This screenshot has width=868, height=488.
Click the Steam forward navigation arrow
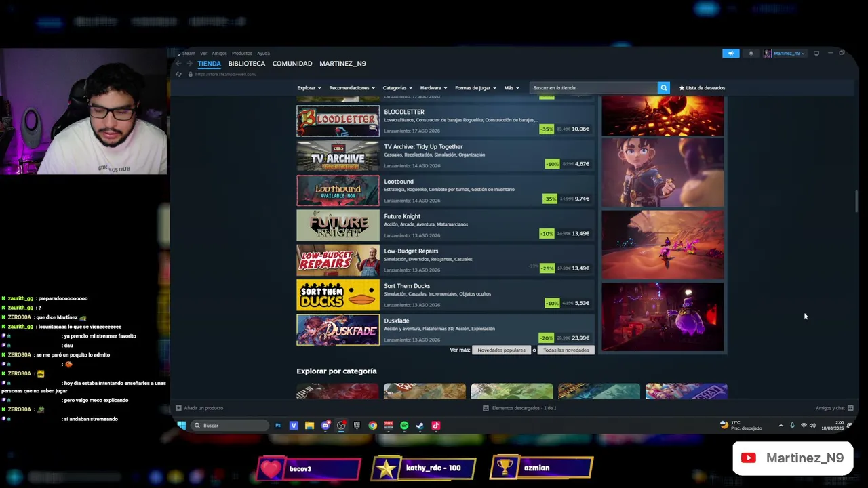(x=189, y=64)
